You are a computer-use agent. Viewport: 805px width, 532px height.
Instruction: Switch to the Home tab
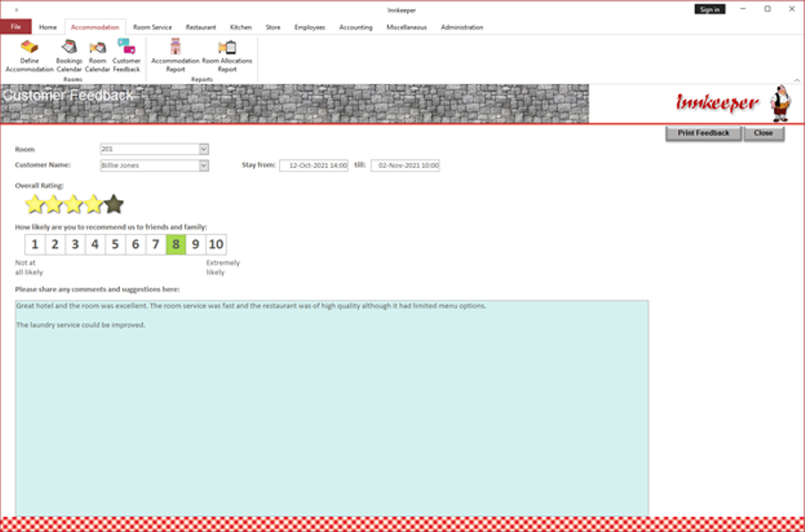coord(47,27)
